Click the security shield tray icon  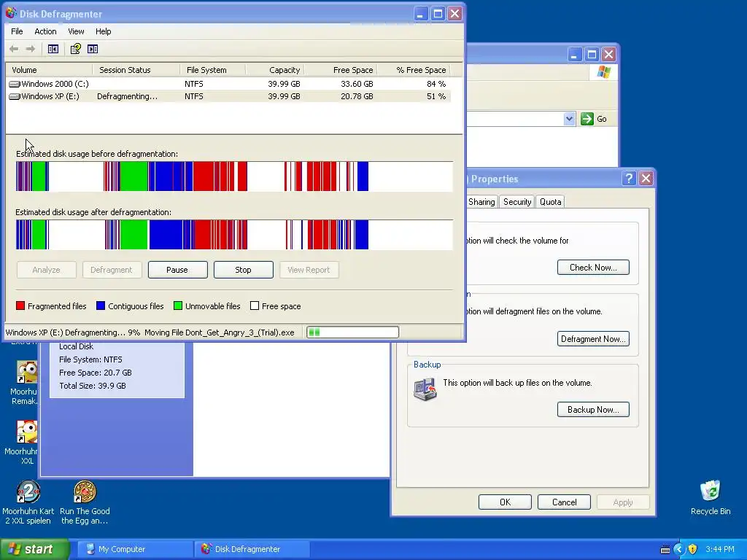(x=692, y=549)
